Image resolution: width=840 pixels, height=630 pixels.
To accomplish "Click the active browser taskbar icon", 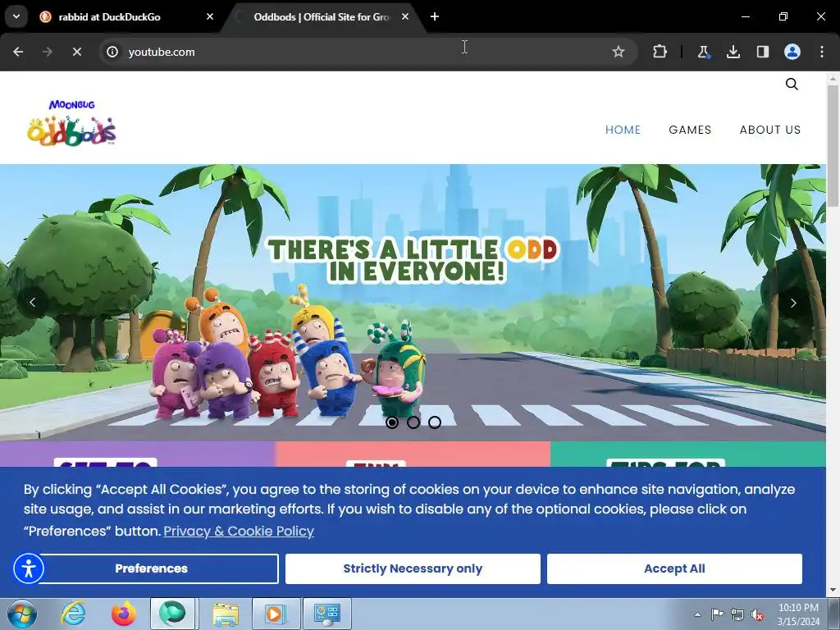I will (172, 614).
